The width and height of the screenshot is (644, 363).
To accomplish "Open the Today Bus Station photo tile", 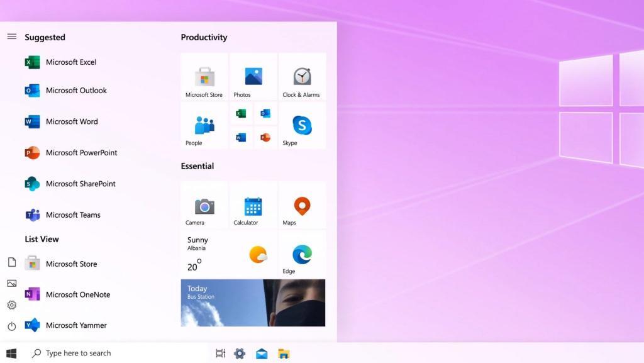I will click(x=253, y=303).
